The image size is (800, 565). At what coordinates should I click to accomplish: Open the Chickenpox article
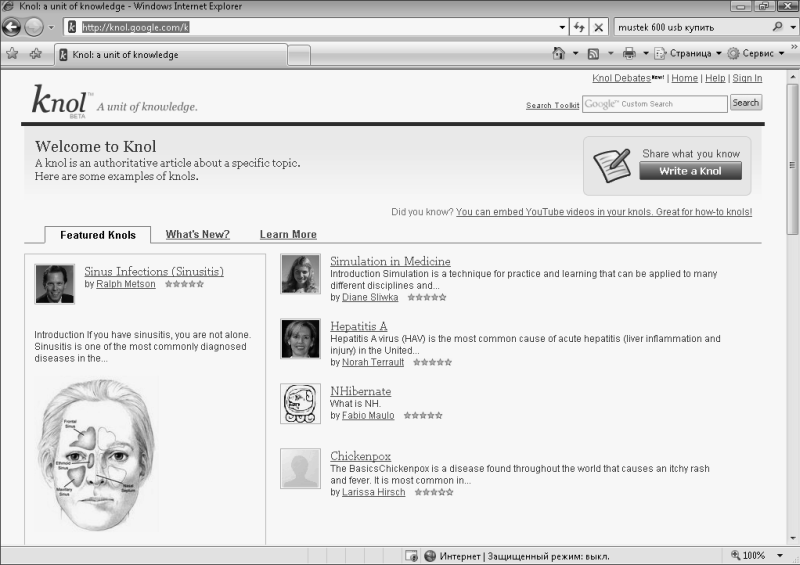pos(360,456)
